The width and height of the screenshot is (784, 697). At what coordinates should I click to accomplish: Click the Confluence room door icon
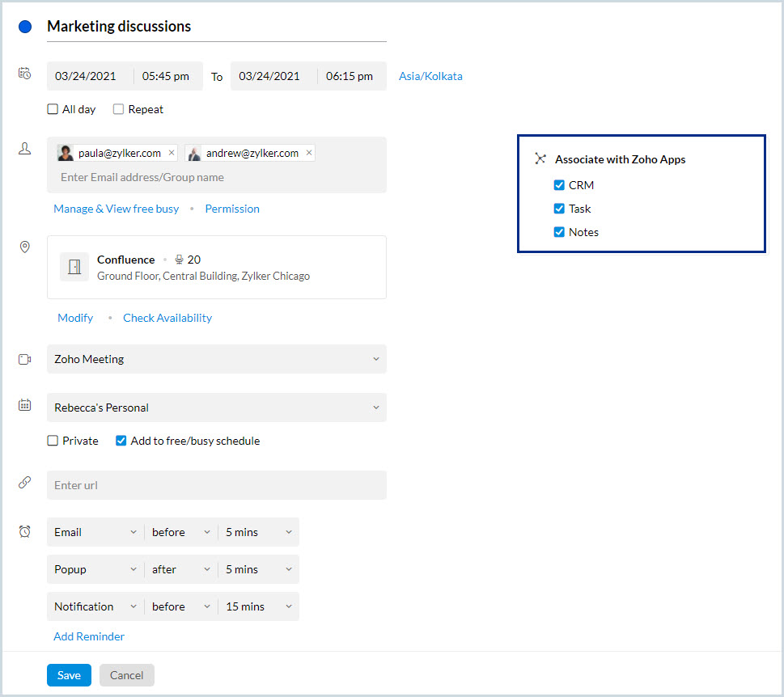pos(74,268)
